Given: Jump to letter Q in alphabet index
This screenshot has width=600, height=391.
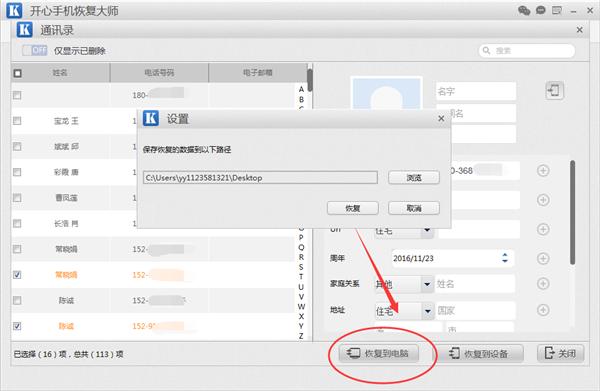Looking at the screenshot, I should coord(301,248).
